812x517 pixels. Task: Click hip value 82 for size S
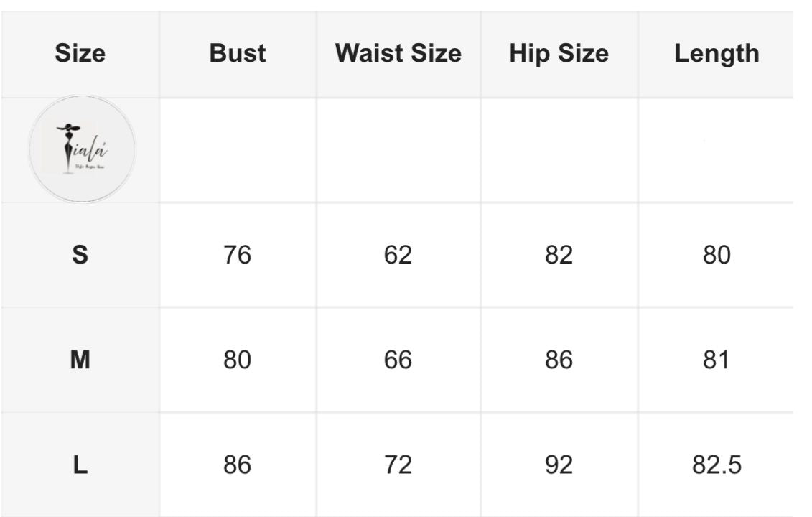pos(559,255)
